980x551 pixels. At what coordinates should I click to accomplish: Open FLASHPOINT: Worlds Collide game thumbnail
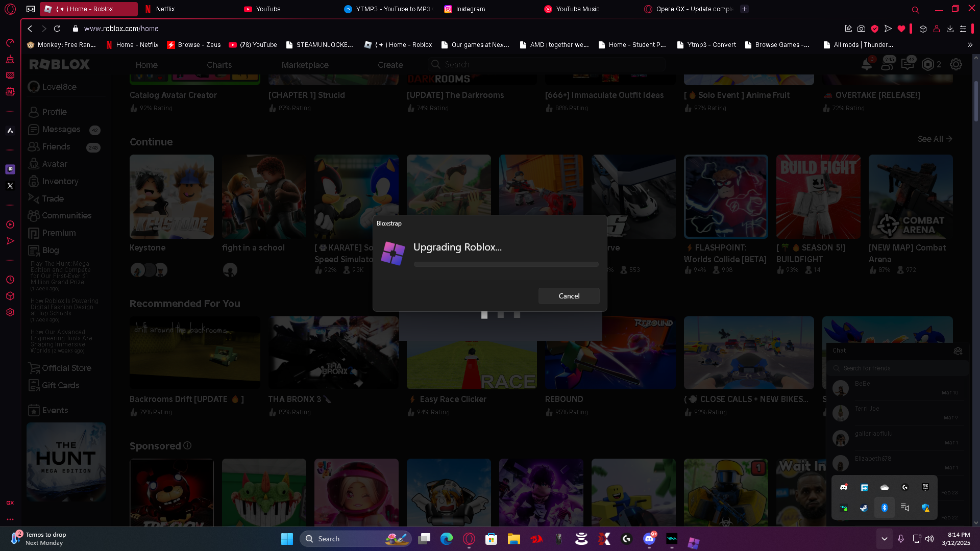[x=726, y=196]
